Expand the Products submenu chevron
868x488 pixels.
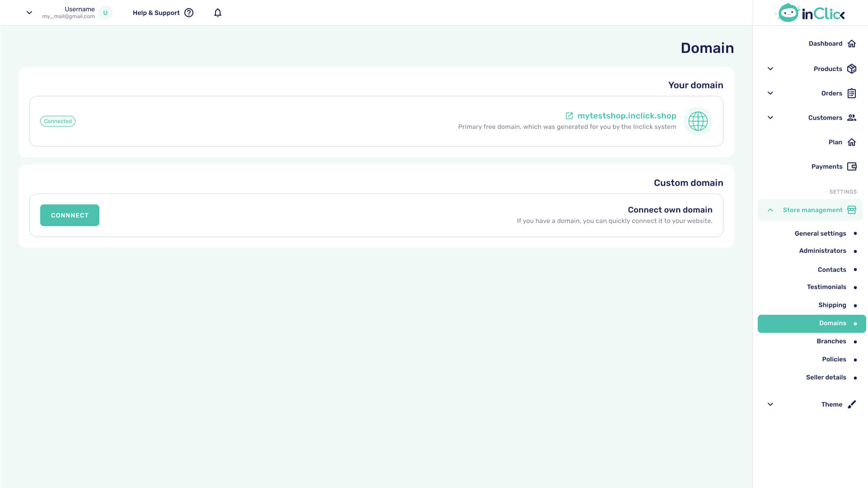(770, 69)
